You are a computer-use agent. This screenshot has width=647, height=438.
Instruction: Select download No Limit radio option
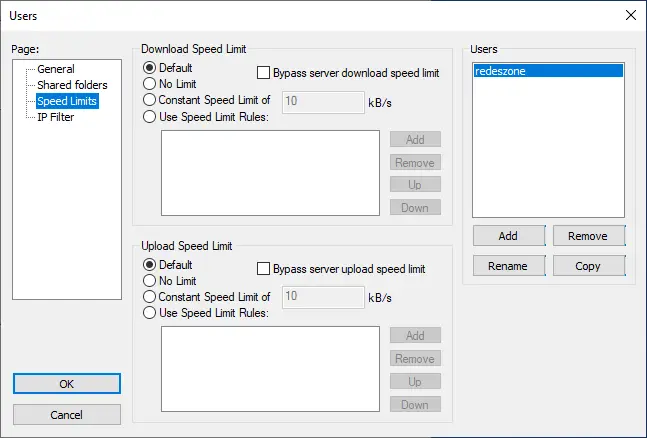point(150,85)
